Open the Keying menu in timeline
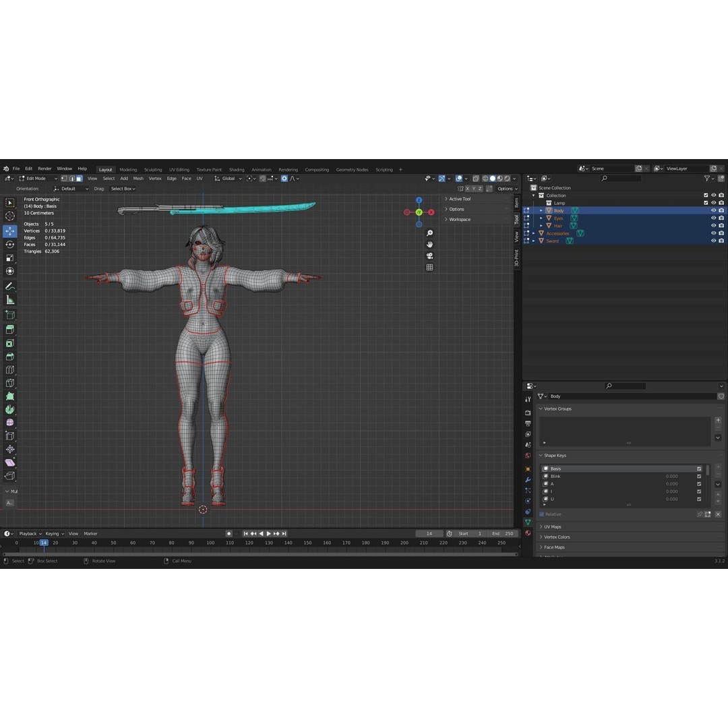This screenshot has height=728, width=728. (55, 533)
